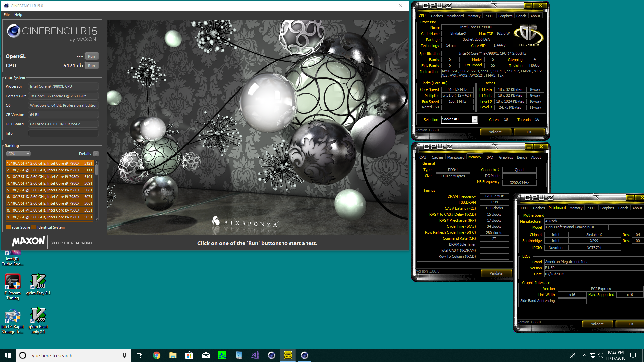644x362 pixels.
Task: Open File Explorer from the taskbar
Action: pyautogui.click(x=173, y=355)
